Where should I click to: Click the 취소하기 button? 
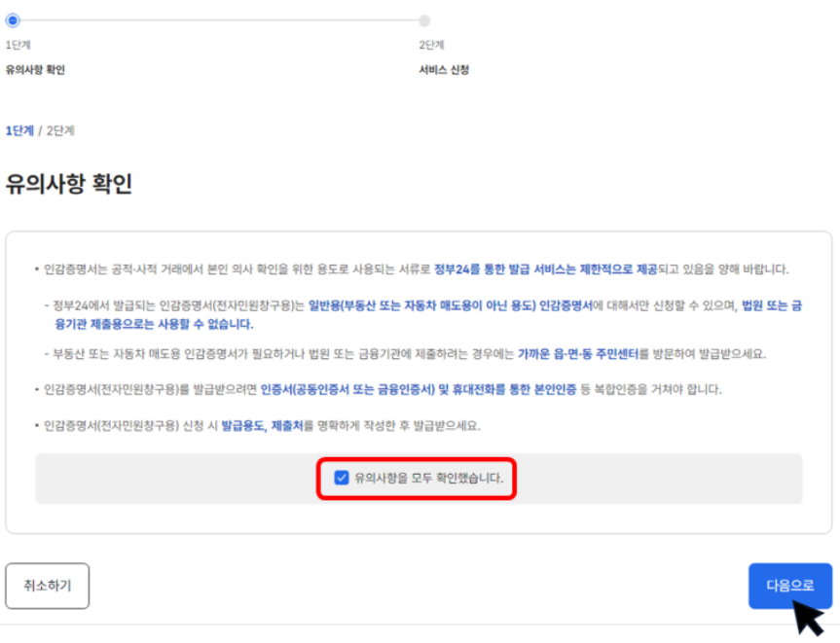[x=47, y=586]
